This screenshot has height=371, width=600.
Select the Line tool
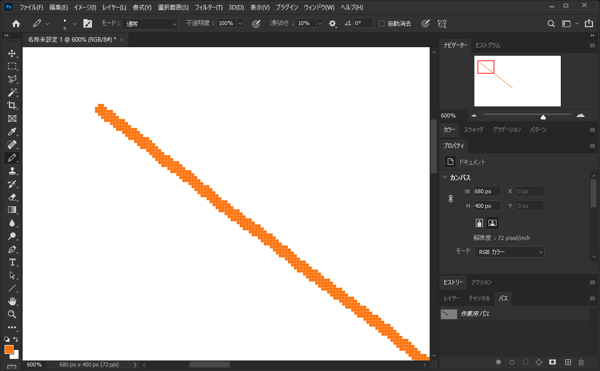coord(12,288)
